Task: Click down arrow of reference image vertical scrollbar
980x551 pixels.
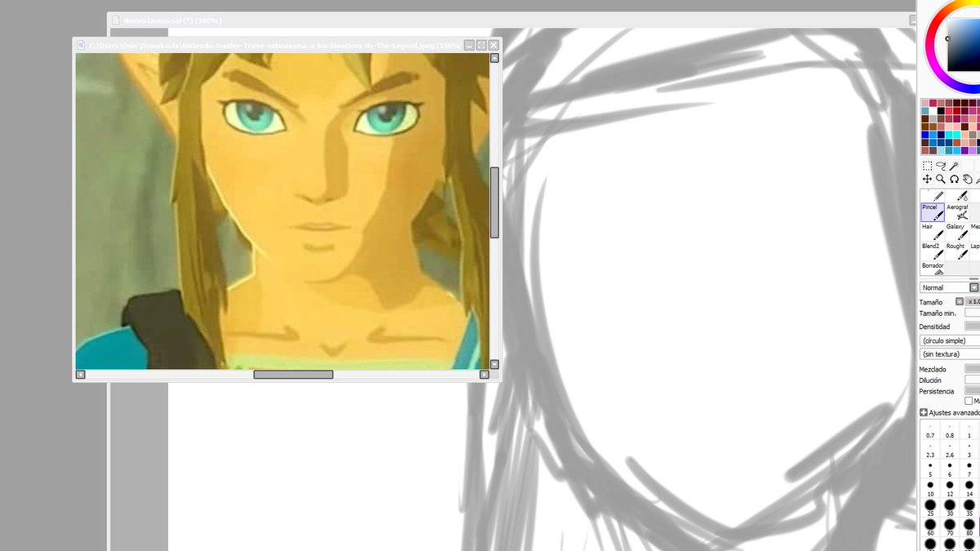Action: tap(494, 364)
